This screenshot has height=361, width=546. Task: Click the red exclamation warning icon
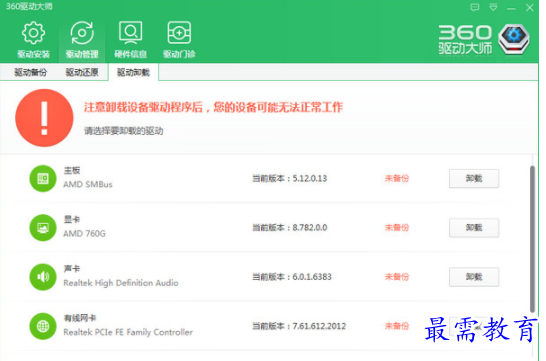point(44,118)
